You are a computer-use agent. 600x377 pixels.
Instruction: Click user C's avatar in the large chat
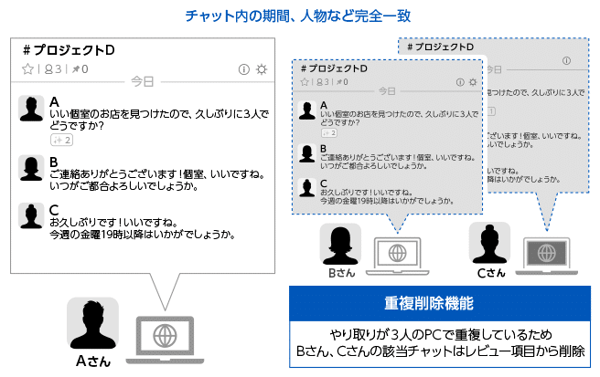[31, 216]
